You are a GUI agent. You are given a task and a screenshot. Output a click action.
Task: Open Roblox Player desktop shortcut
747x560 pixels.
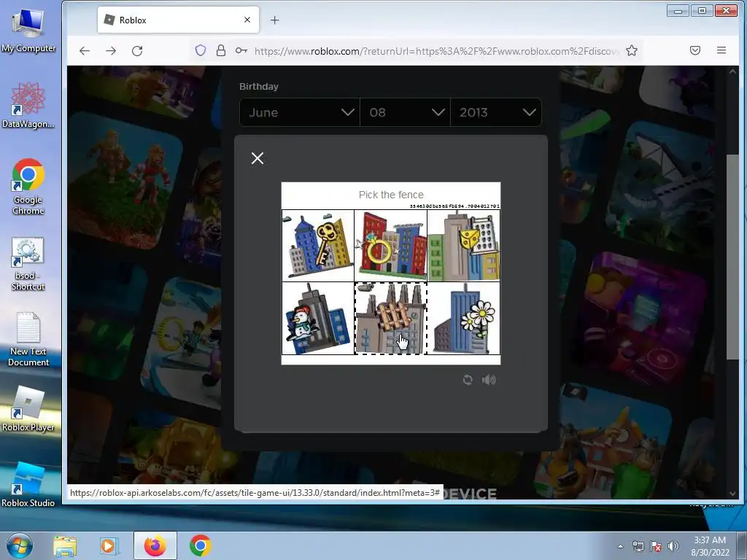[x=28, y=408]
